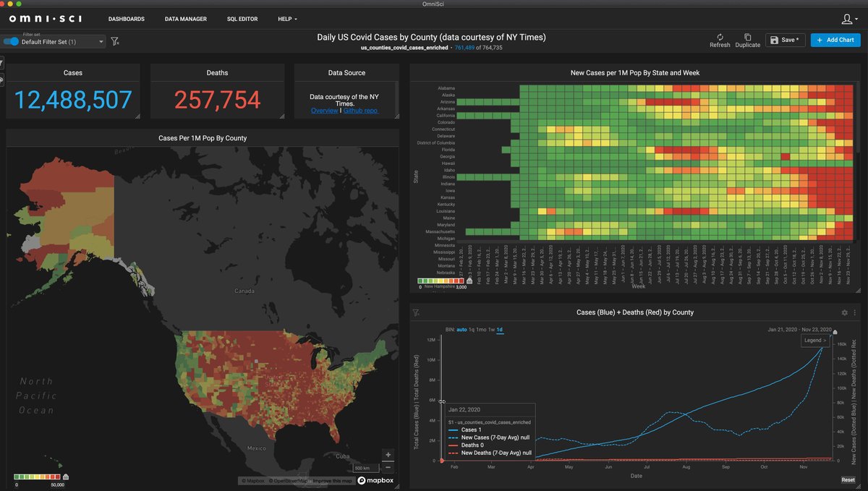
Task: Go to the Dashboards tab
Action: [x=127, y=19]
